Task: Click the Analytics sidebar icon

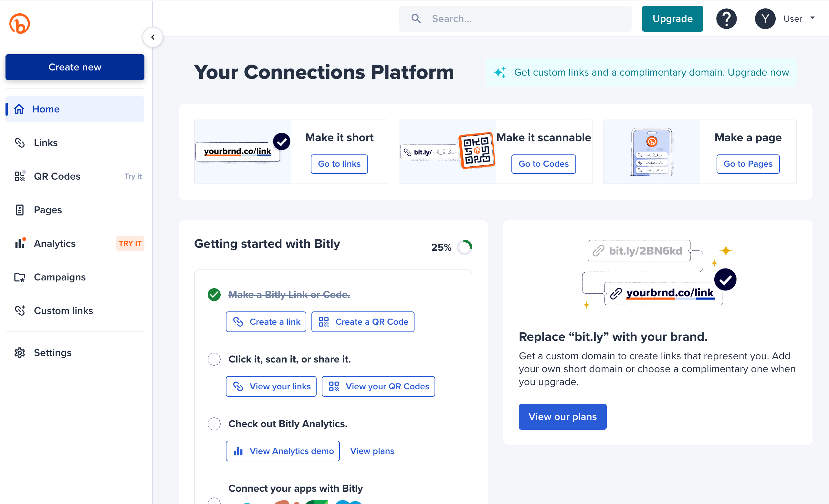Action: tap(19, 243)
